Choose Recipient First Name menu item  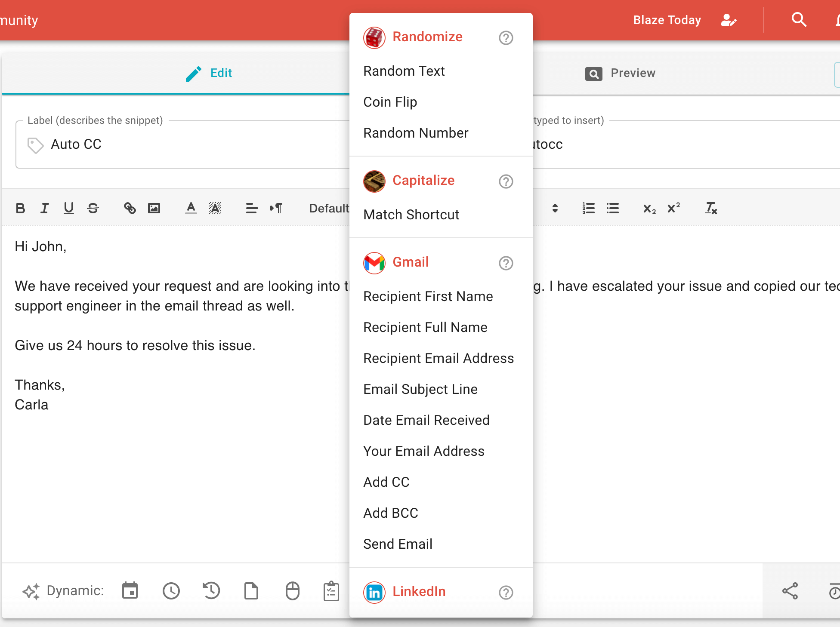(441, 296)
